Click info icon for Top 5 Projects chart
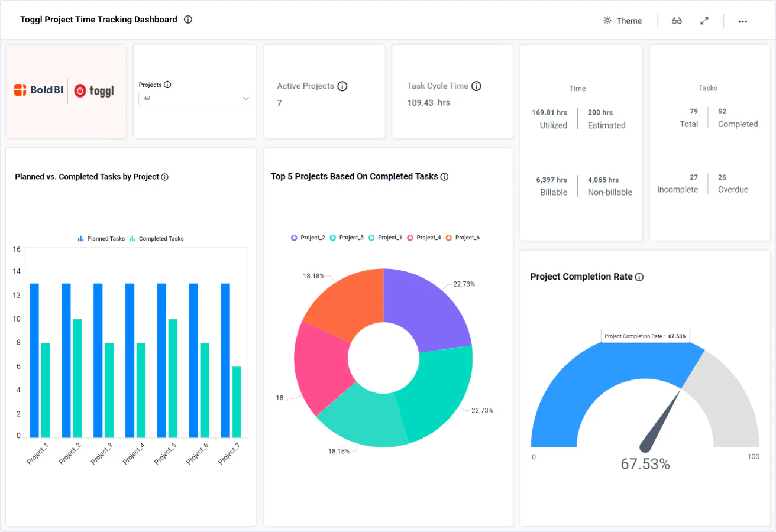This screenshot has width=776, height=532. [x=444, y=177]
